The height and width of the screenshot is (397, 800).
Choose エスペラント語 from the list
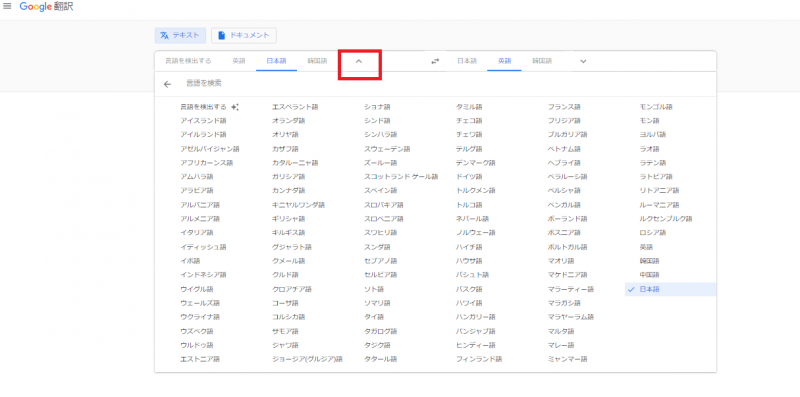295,107
